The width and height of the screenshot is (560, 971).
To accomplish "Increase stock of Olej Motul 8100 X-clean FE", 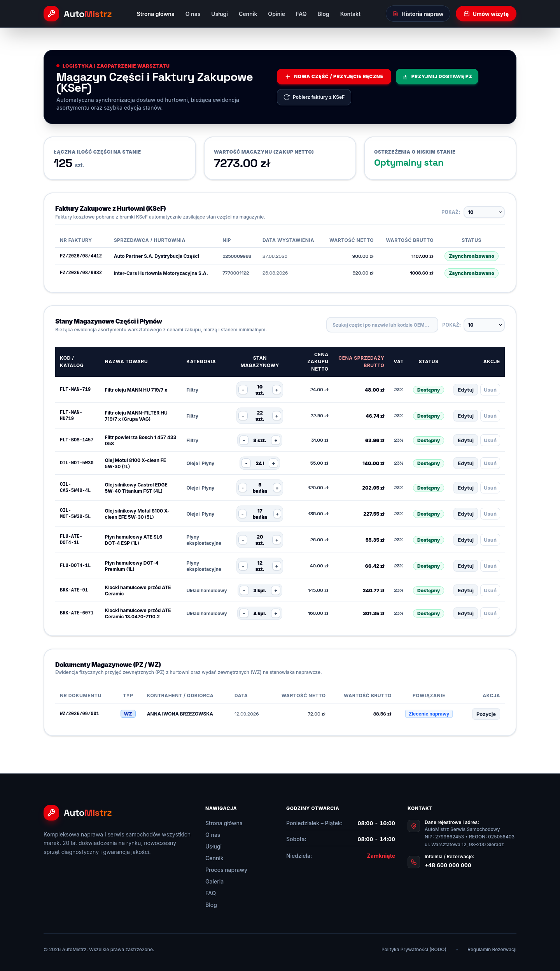I will coord(273,464).
